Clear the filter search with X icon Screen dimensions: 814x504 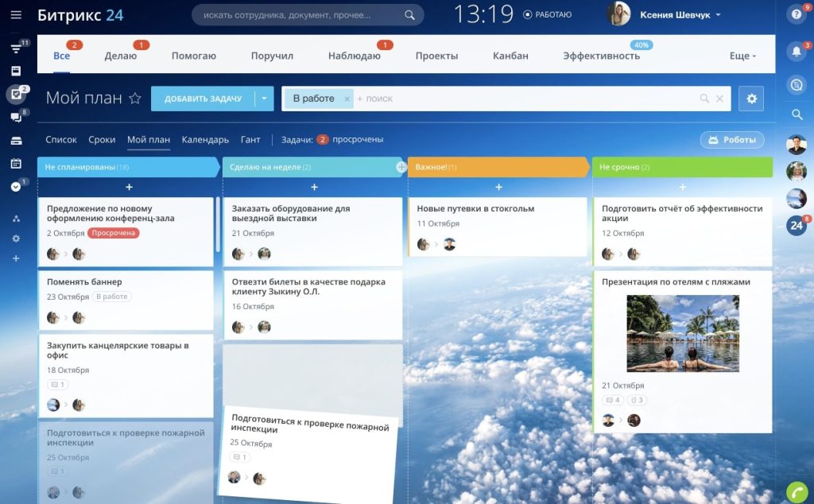pos(719,99)
